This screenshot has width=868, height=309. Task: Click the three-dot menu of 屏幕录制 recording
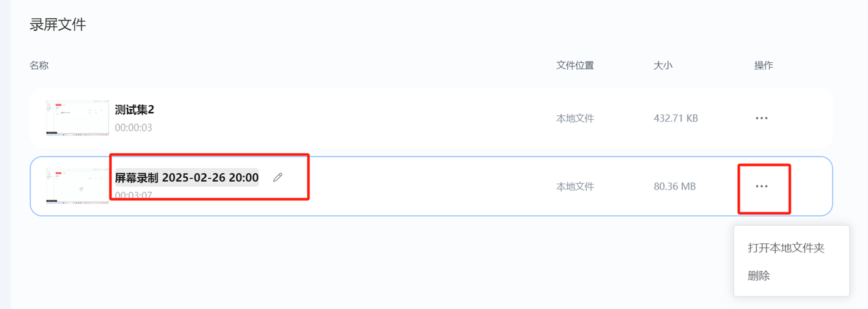pos(762,186)
